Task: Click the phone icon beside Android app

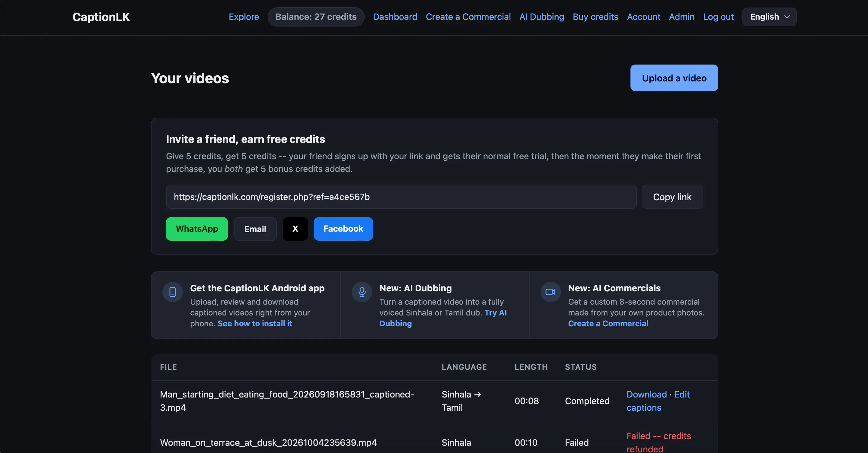Action: pos(173,292)
